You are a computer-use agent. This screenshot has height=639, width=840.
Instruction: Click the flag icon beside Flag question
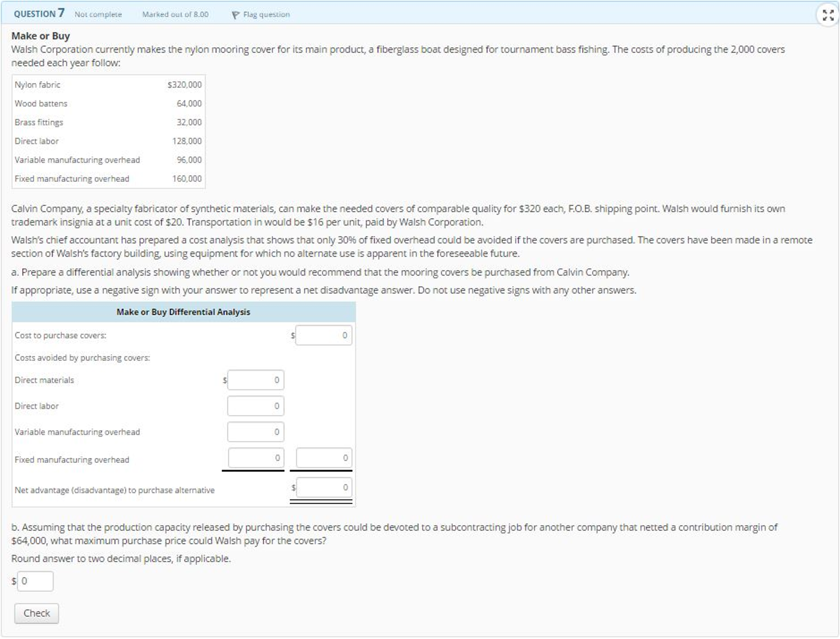click(x=235, y=15)
